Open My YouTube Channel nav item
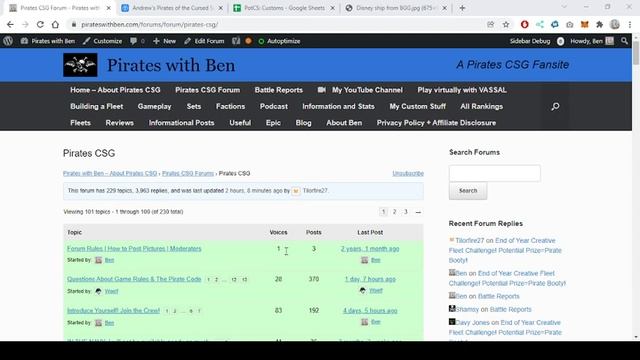The height and width of the screenshot is (360, 640). tap(360, 90)
